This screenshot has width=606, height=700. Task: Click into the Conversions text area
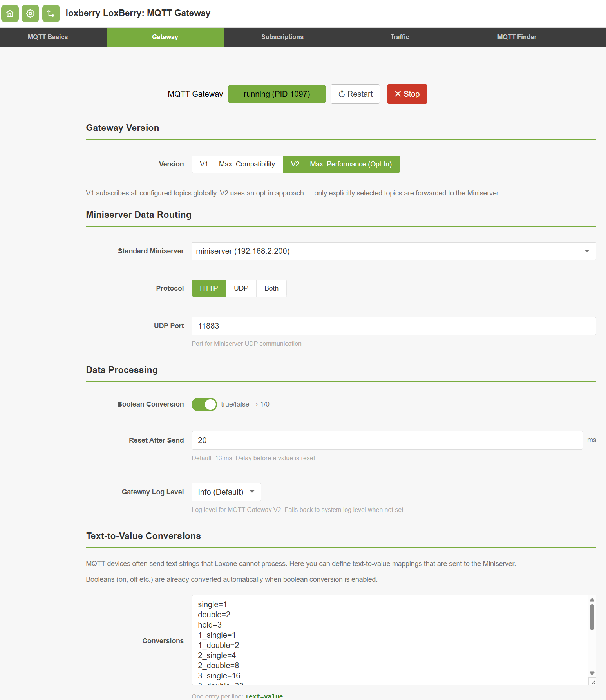pyautogui.click(x=390, y=640)
